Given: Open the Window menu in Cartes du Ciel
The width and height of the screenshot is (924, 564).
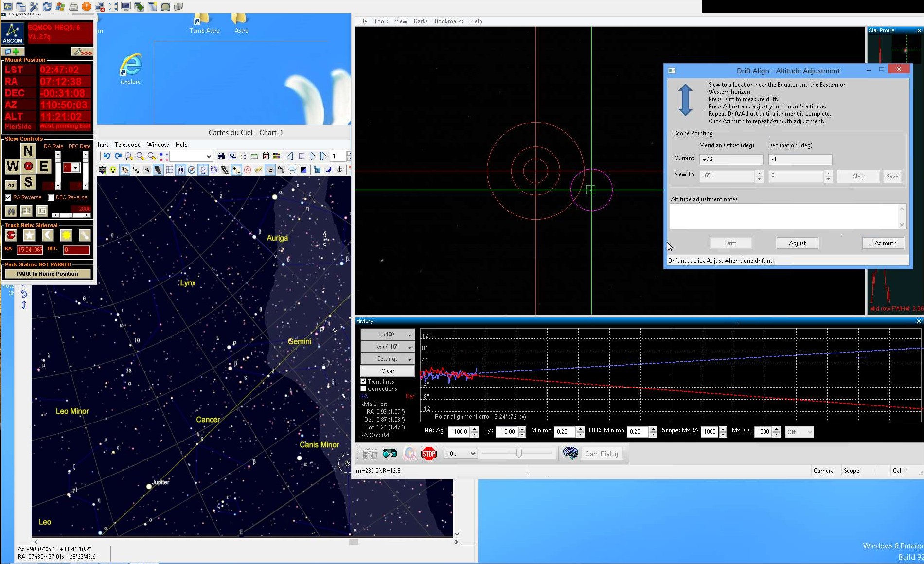Looking at the screenshot, I should [158, 145].
